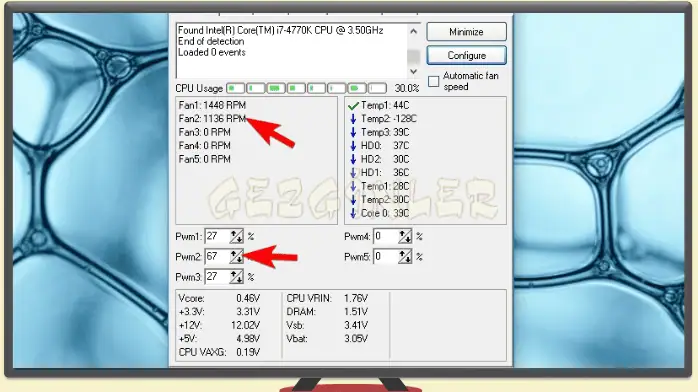Click the 'End of detection' log line

[x=211, y=41]
